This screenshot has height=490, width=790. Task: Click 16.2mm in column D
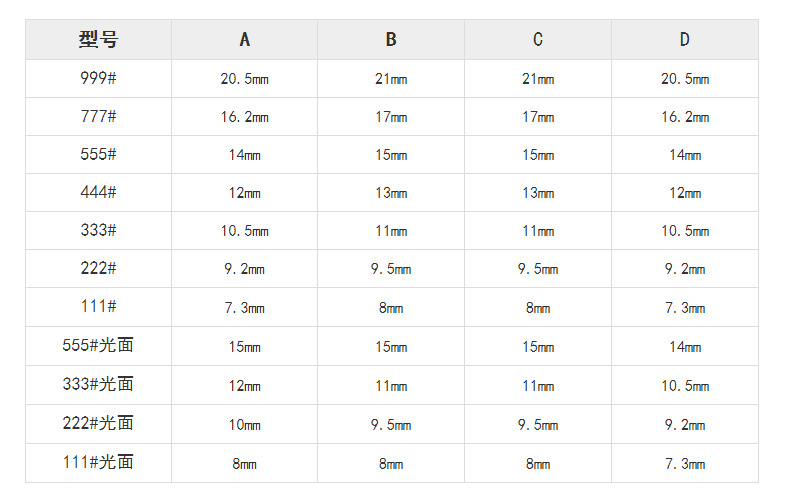pos(685,117)
